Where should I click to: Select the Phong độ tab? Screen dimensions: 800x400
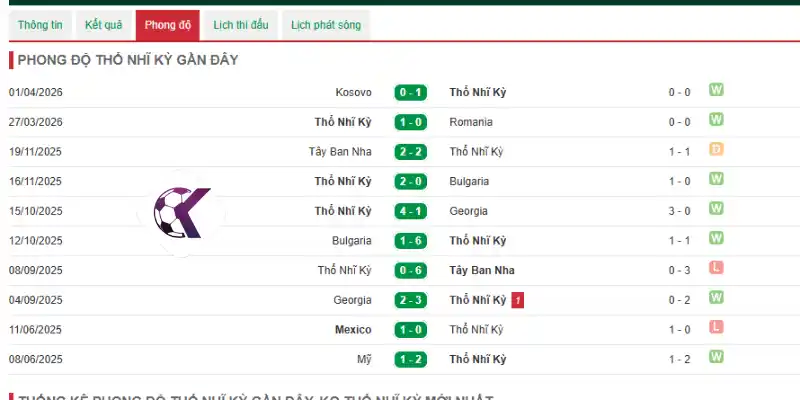coord(167,25)
